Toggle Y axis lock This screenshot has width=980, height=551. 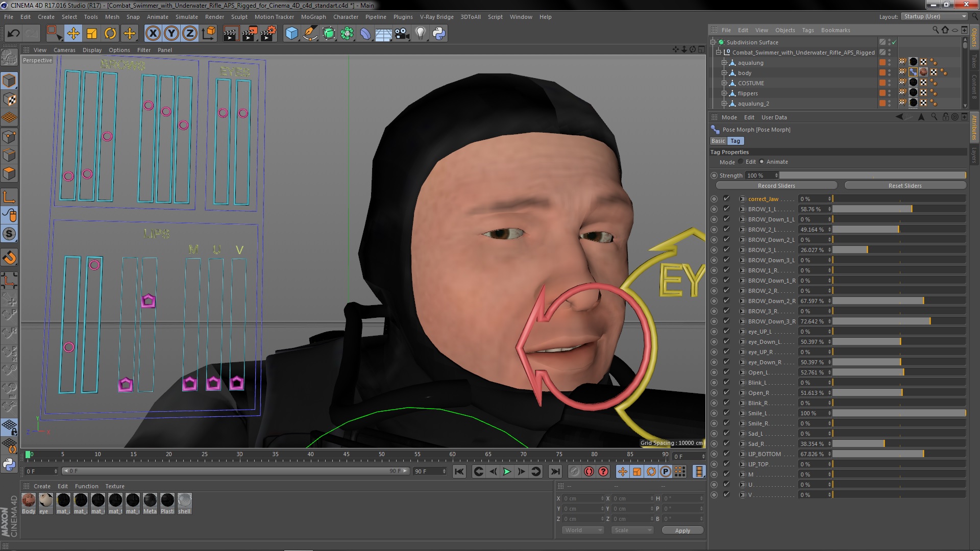(x=171, y=34)
